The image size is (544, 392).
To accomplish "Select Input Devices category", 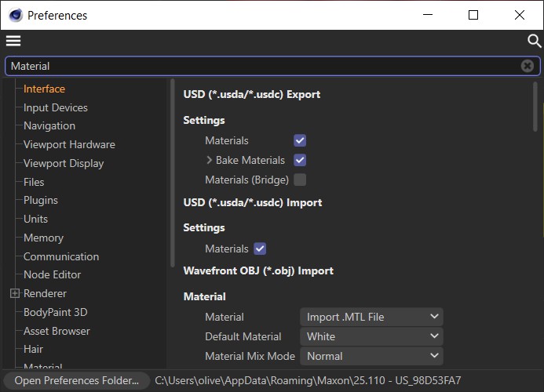I will pos(55,107).
